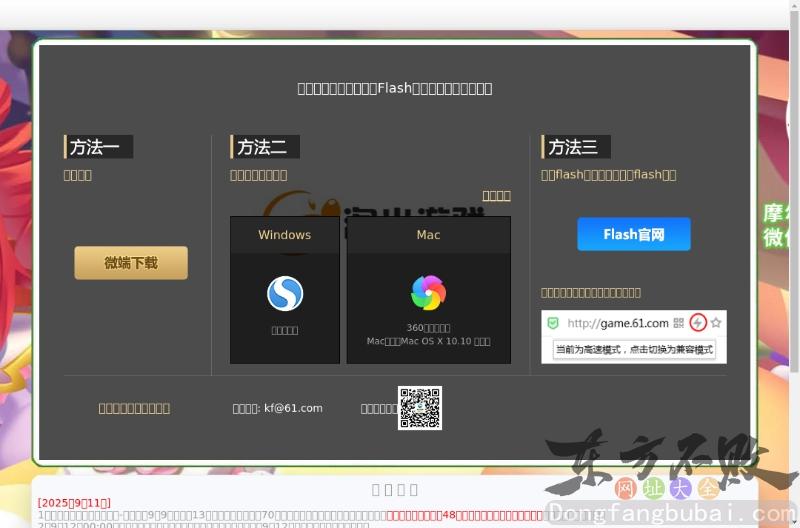Click the [2025] dated announcement entry
This screenshot has width=800, height=528.
click(74, 502)
